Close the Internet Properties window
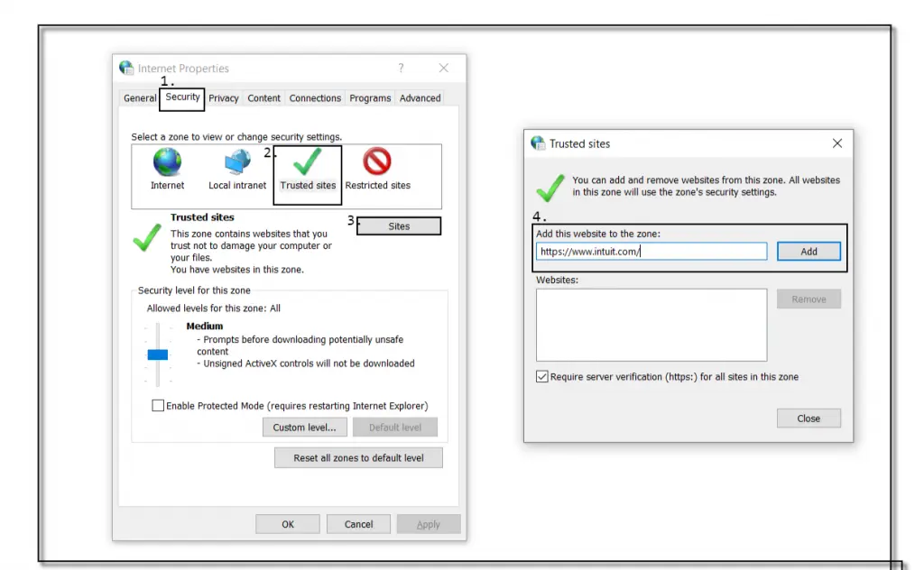 click(444, 68)
